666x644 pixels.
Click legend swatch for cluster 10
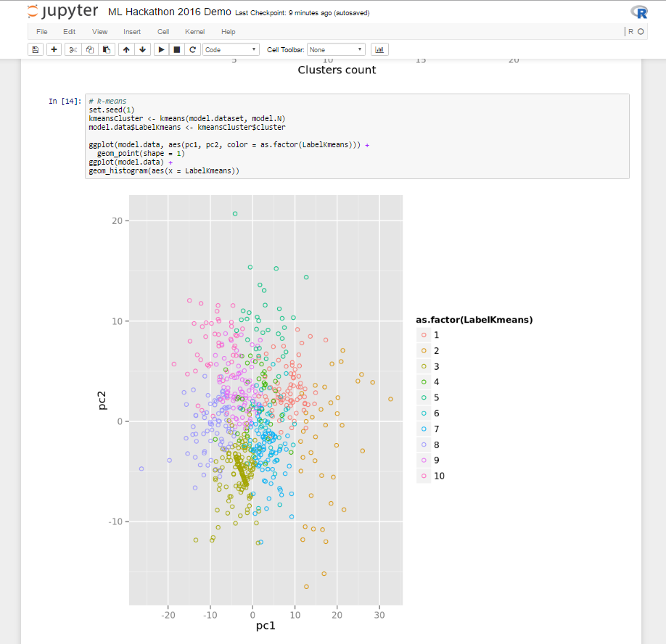[424, 476]
